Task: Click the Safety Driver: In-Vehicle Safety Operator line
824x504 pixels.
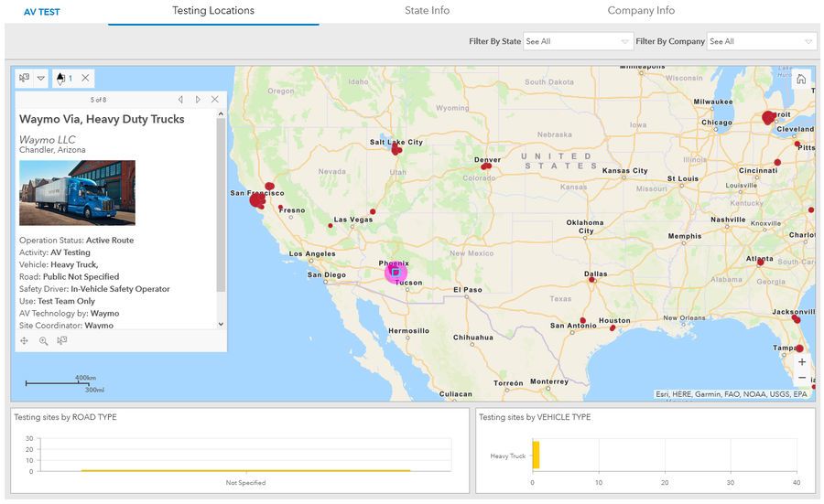Action: point(94,289)
